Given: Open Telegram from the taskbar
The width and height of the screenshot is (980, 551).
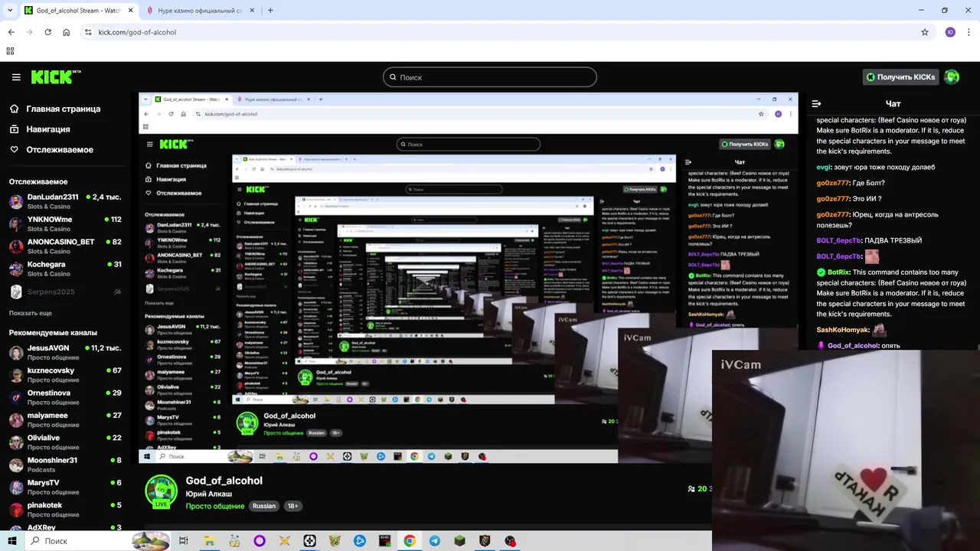Looking at the screenshot, I should [435, 541].
